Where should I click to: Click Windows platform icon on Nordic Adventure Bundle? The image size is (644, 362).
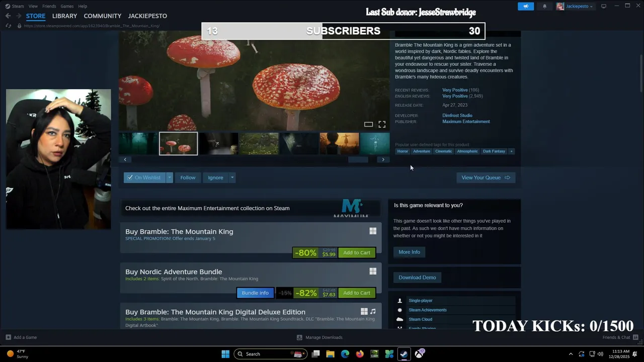(373, 271)
